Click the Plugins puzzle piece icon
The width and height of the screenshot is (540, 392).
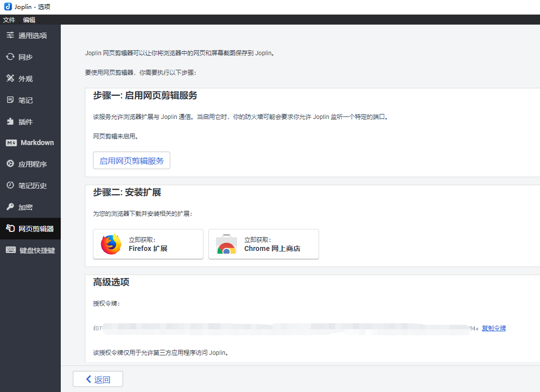click(x=11, y=121)
